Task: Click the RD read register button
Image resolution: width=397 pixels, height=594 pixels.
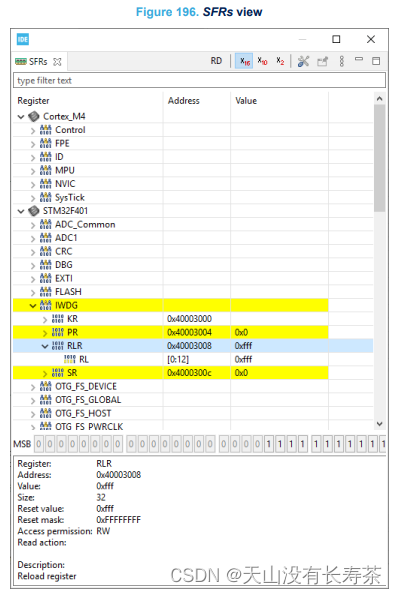Action: (216, 61)
